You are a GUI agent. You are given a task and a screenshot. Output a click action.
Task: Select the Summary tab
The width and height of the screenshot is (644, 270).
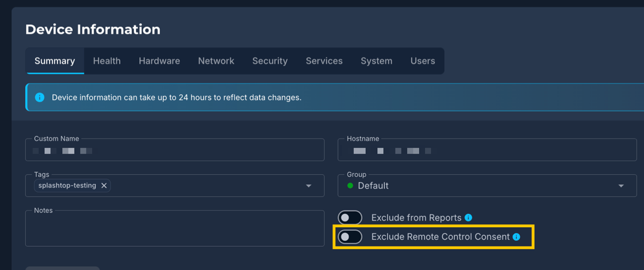(x=54, y=61)
